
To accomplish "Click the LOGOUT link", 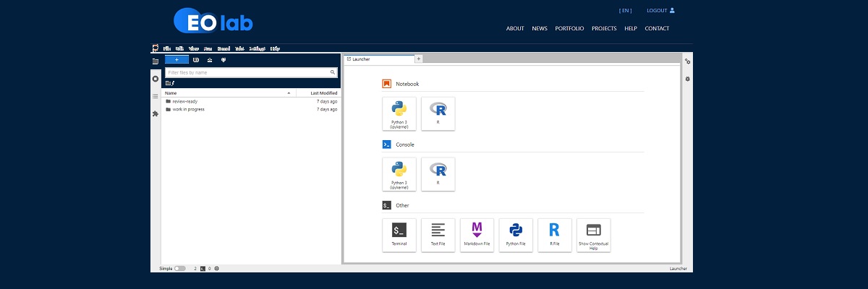I will coord(660,11).
